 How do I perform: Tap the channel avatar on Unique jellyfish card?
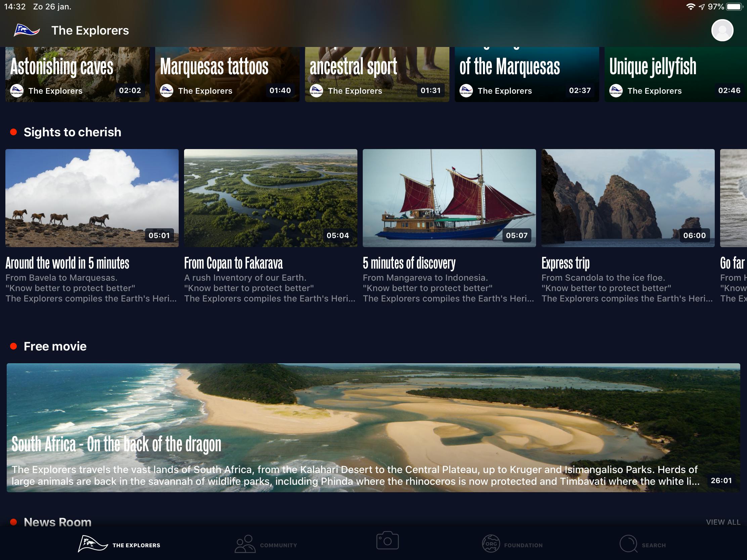(x=616, y=91)
